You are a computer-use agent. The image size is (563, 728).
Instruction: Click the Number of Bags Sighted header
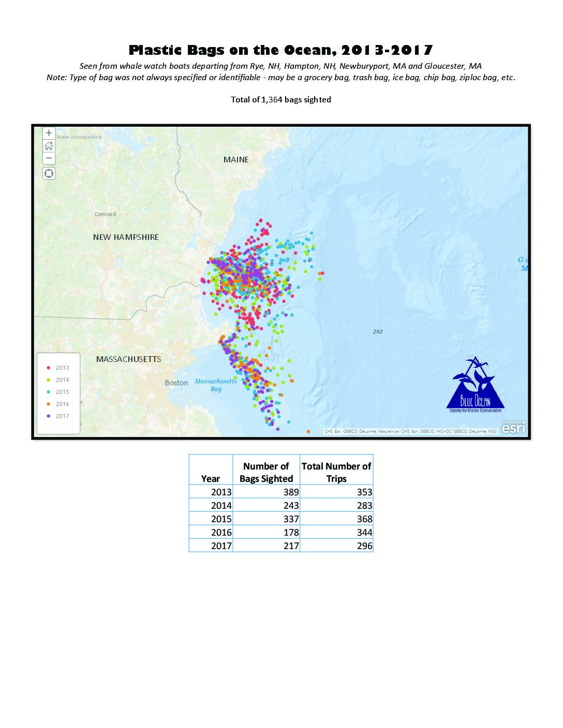[266, 473]
